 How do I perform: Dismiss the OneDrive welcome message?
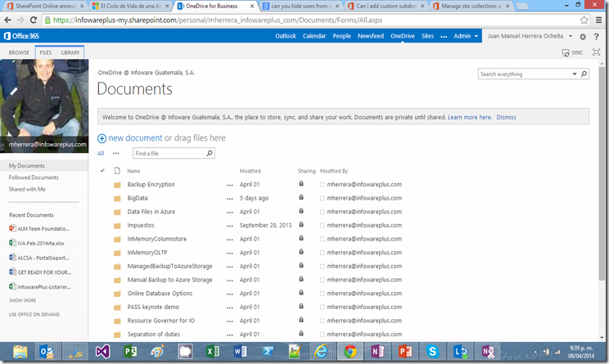point(506,117)
